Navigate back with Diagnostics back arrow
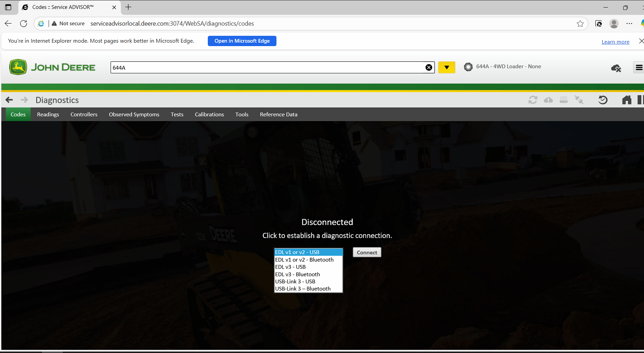Screen dimensions: 644x353 point(9,100)
